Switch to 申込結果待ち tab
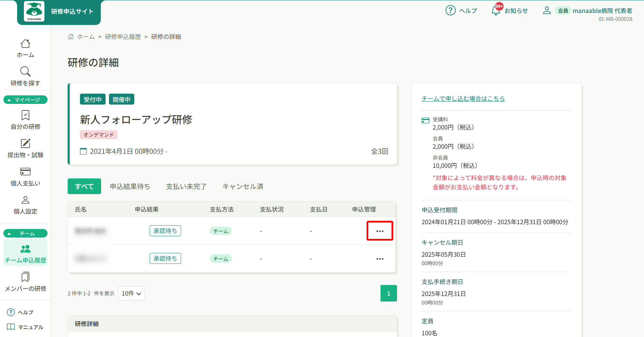Image resolution: width=644 pixels, height=337 pixels. [x=130, y=186]
